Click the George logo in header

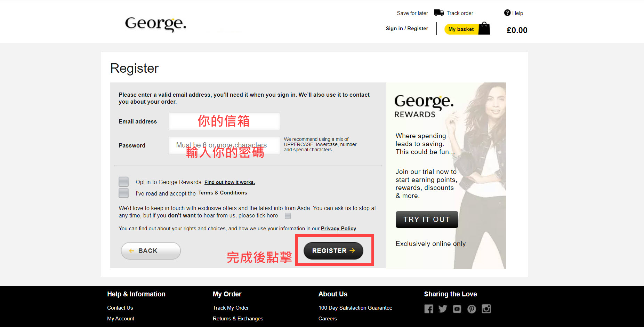[155, 24]
